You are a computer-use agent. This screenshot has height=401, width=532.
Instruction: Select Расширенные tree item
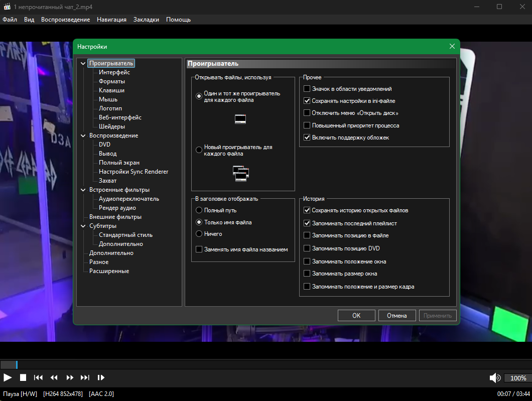coord(109,271)
